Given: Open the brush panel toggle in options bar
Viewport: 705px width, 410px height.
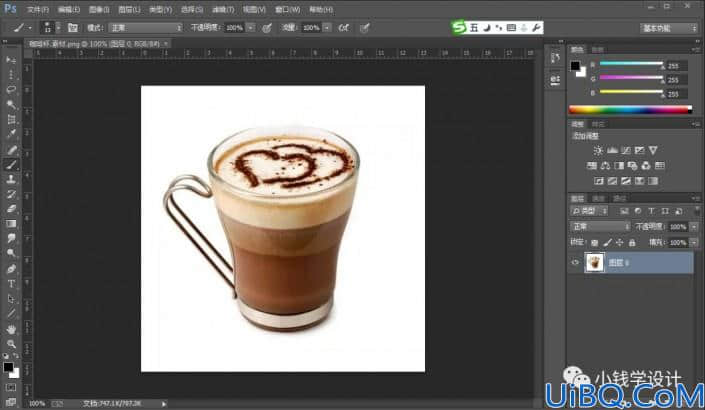Looking at the screenshot, I should pyautogui.click(x=72, y=28).
